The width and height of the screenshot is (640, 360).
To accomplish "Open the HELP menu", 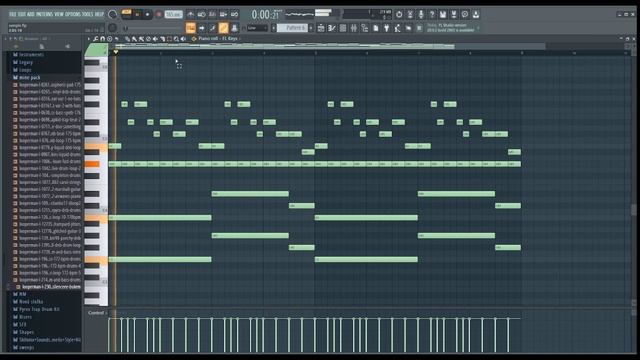I will (x=99, y=14).
